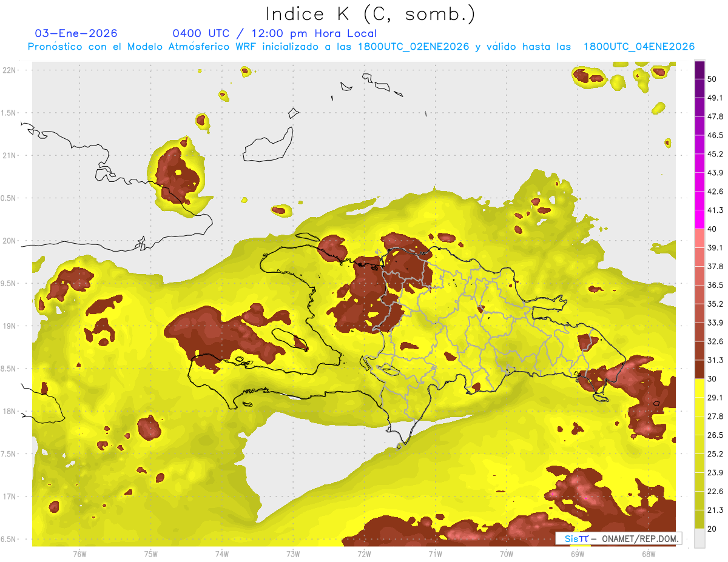Click the colorbar value "35.2"
This screenshot has width=728, height=562.
pyautogui.click(x=715, y=304)
